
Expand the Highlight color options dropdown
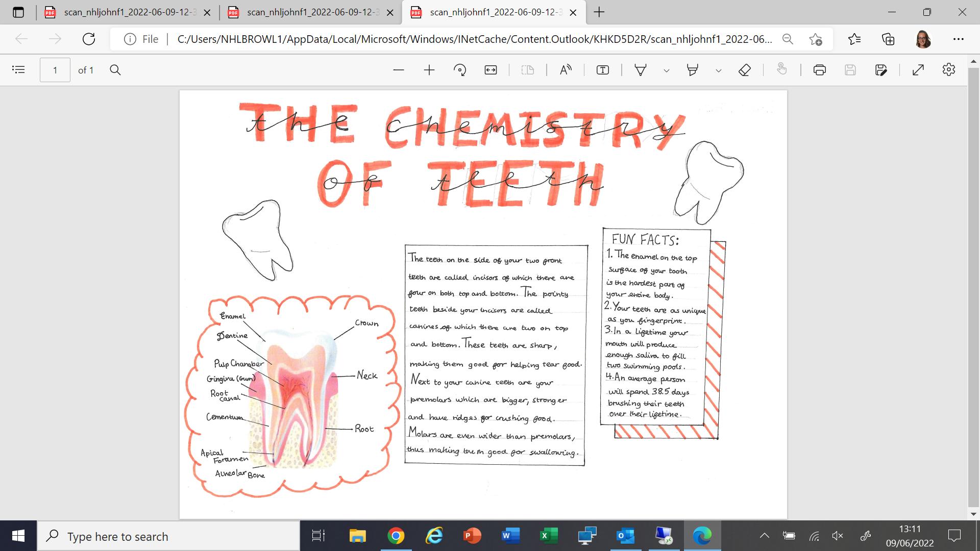718,70
